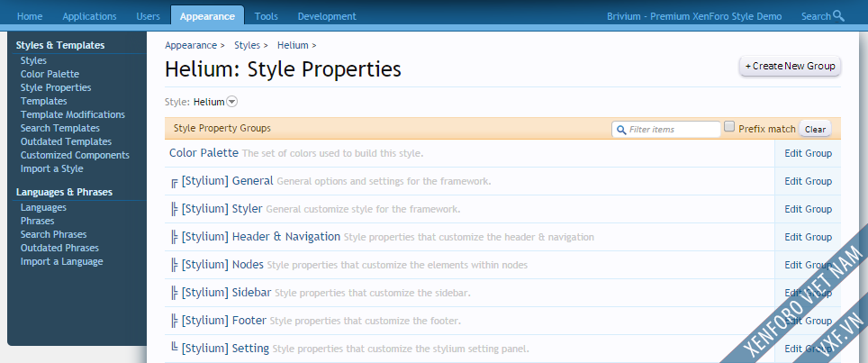Open Styles in the sidebar

coord(34,60)
